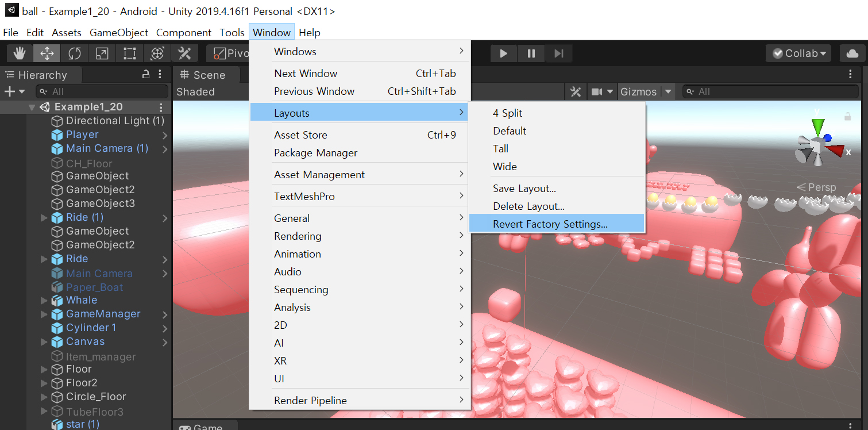Select the Rotate tool
The width and height of the screenshot is (868, 430).
coord(75,53)
